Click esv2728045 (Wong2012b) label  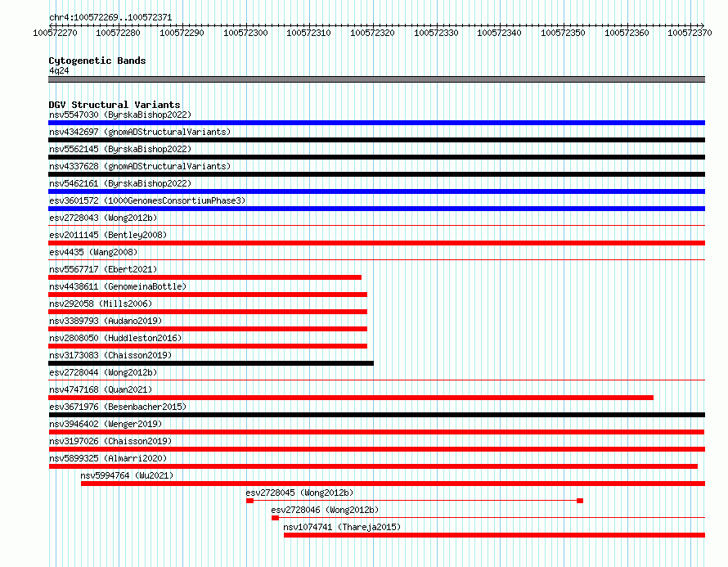[x=299, y=493]
